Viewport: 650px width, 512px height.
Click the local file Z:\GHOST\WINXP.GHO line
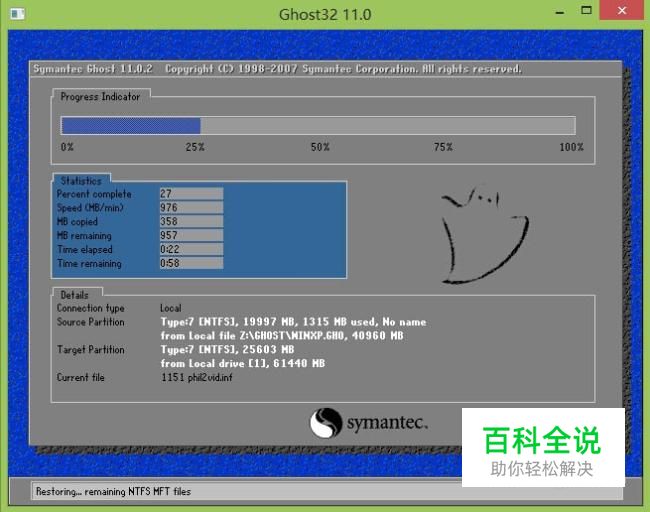tap(282, 335)
